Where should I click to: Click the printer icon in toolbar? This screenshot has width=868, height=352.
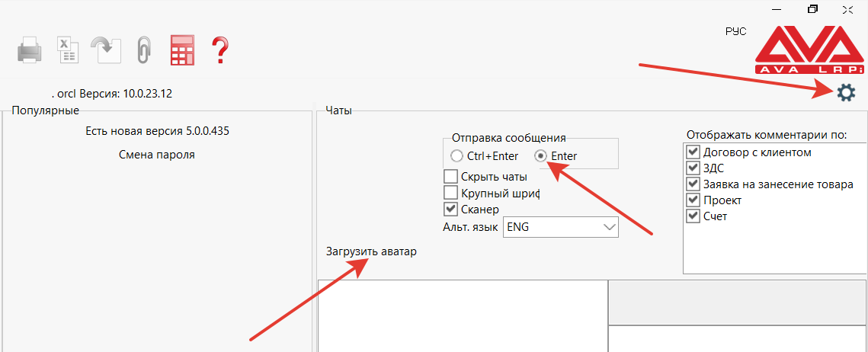(30, 51)
